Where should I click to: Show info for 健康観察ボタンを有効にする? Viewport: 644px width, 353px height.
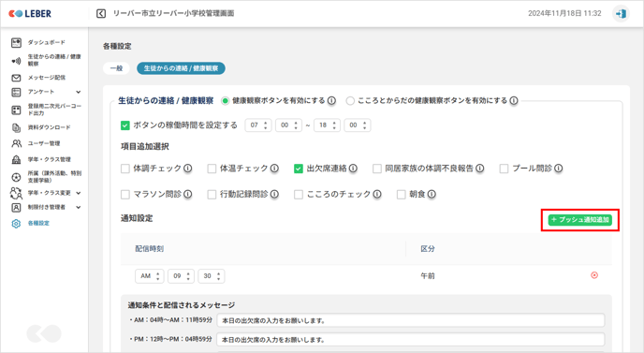click(331, 101)
